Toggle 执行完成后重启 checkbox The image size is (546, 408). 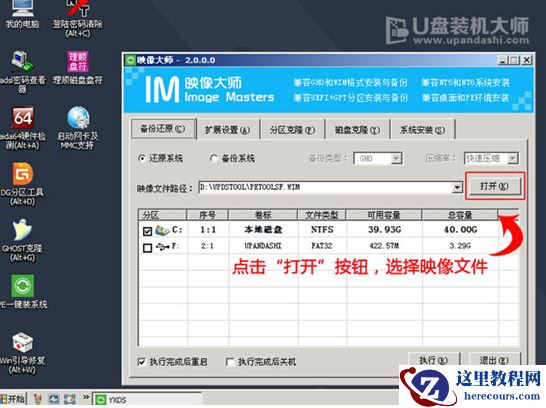point(141,362)
